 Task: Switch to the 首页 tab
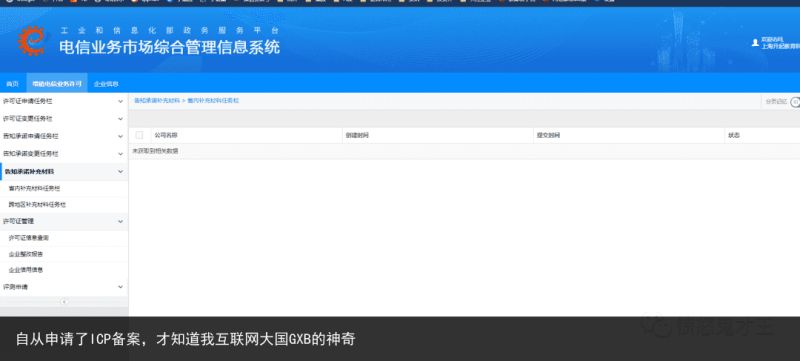(x=13, y=84)
